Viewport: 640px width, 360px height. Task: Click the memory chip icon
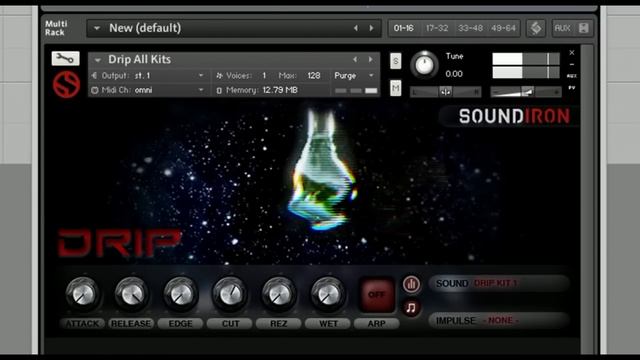[219, 91]
